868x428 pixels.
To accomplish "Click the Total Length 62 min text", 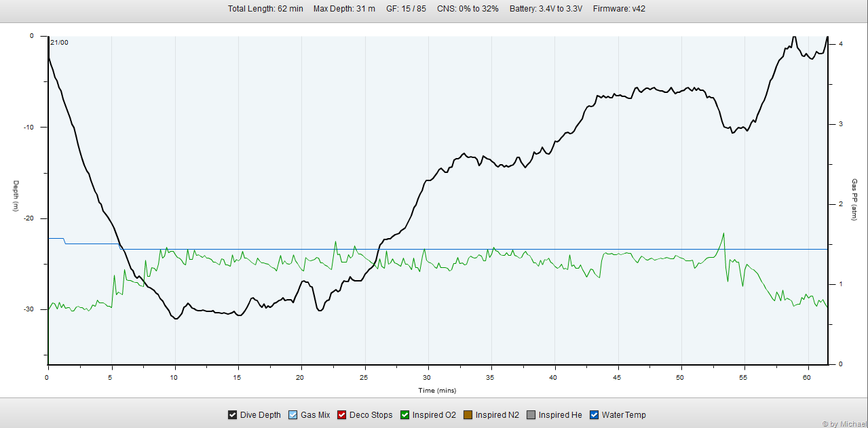I will pos(265,9).
